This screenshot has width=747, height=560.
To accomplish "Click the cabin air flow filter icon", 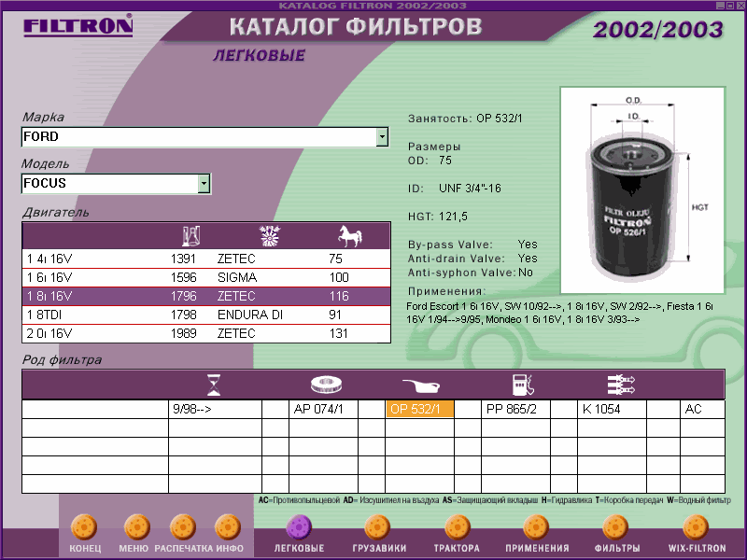I will coord(621,385).
